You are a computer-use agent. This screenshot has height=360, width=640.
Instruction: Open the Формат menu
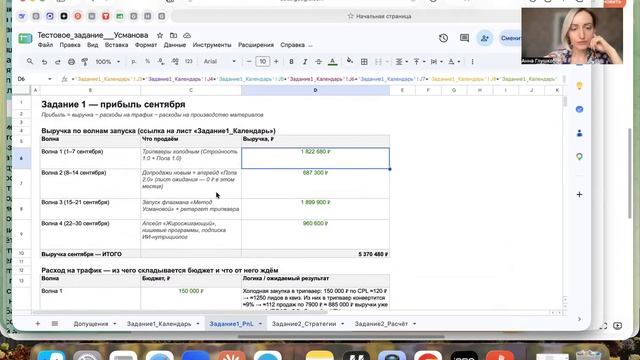(146, 45)
